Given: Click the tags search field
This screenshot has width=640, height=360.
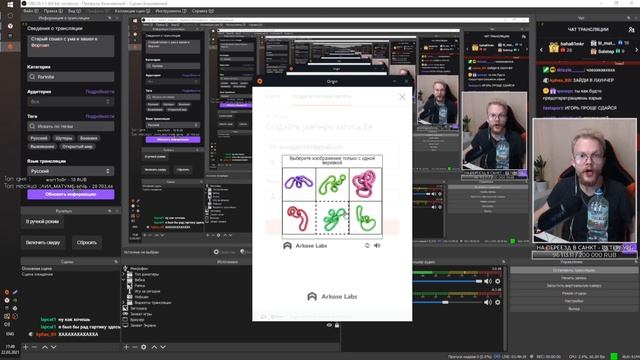Looking at the screenshot, I should coord(71,126).
